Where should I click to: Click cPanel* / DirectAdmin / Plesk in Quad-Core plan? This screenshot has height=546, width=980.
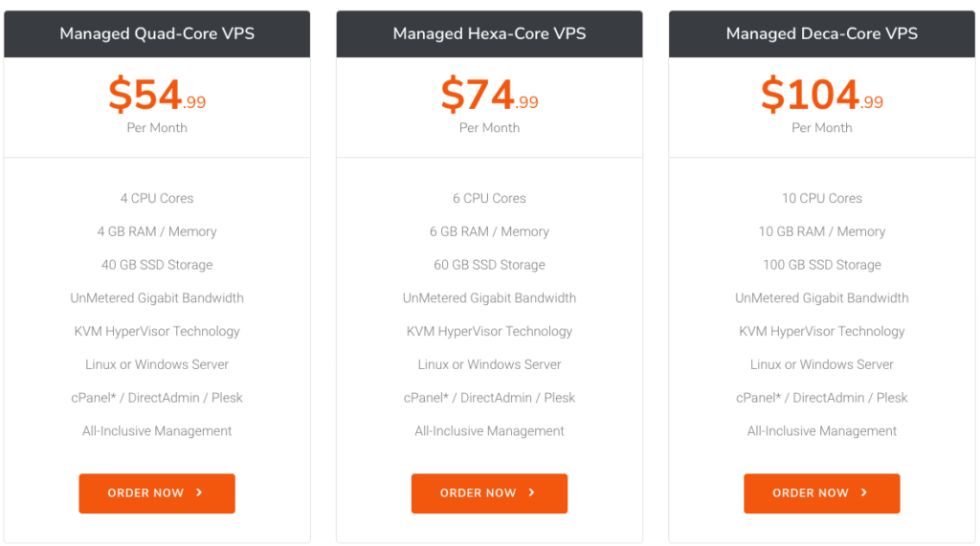157,398
